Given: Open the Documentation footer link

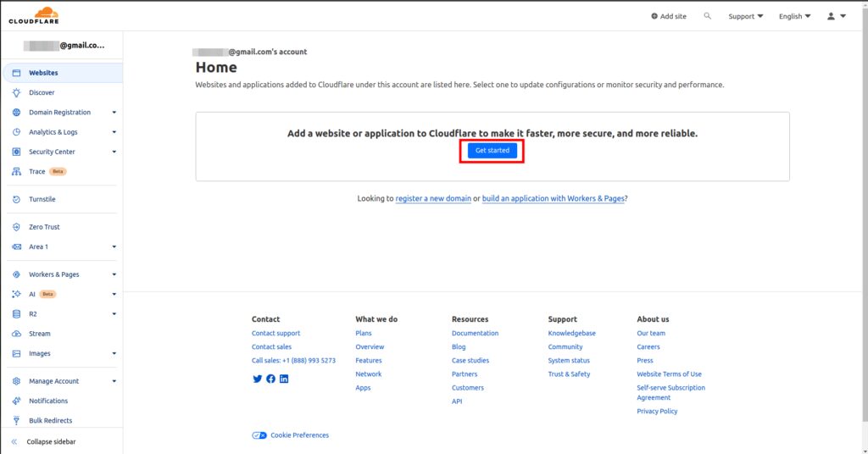Looking at the screenshot, I should (475, 334).
